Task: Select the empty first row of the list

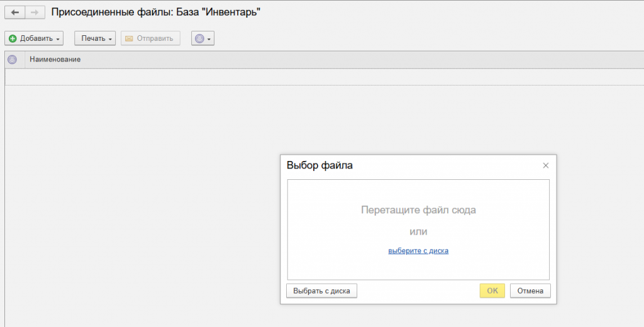Action: (x=325, y=77)
